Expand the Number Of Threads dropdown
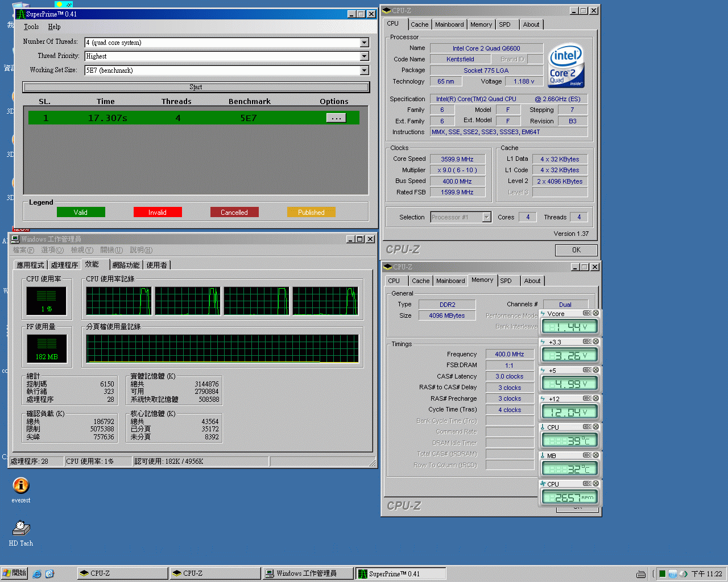 coord(364,43)
